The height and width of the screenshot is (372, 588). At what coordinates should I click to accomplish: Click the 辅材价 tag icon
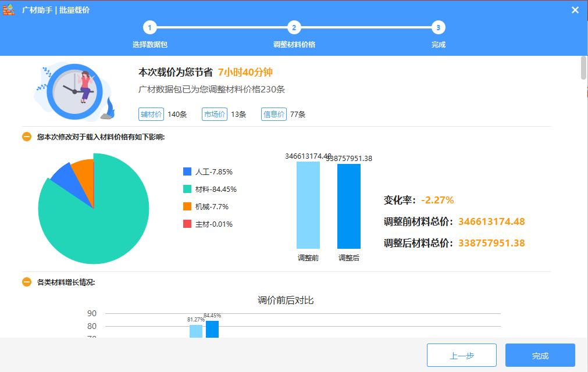(x=151, y=114)
